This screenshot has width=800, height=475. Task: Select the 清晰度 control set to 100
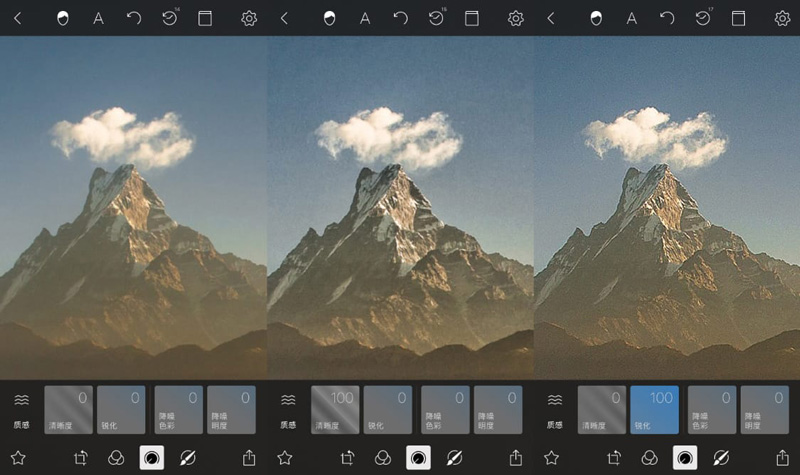tap(335, 409)
